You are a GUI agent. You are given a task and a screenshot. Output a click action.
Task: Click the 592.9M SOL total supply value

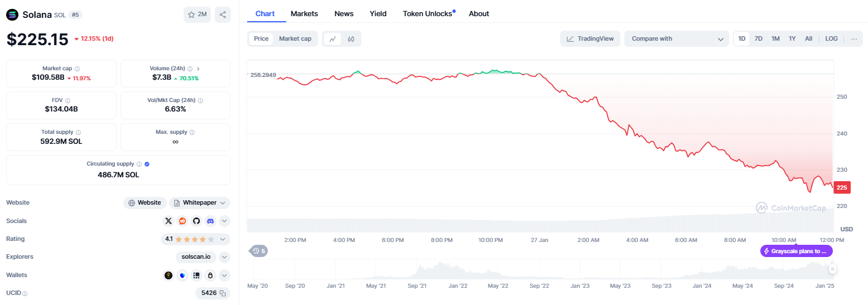click(x=61, y=141)
